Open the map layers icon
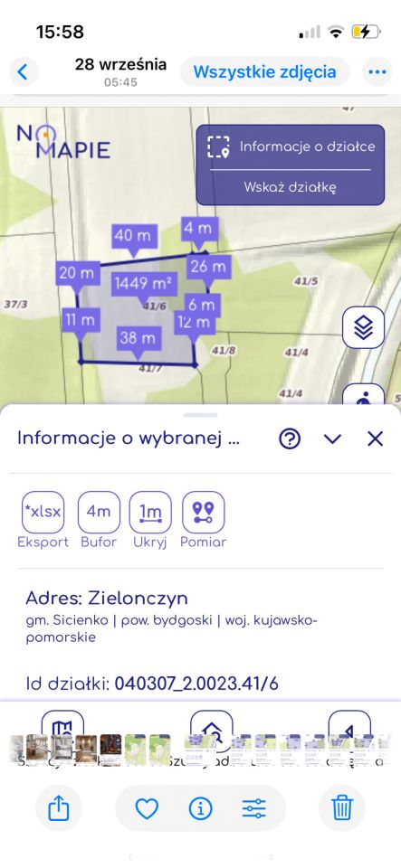 [363, 327]
